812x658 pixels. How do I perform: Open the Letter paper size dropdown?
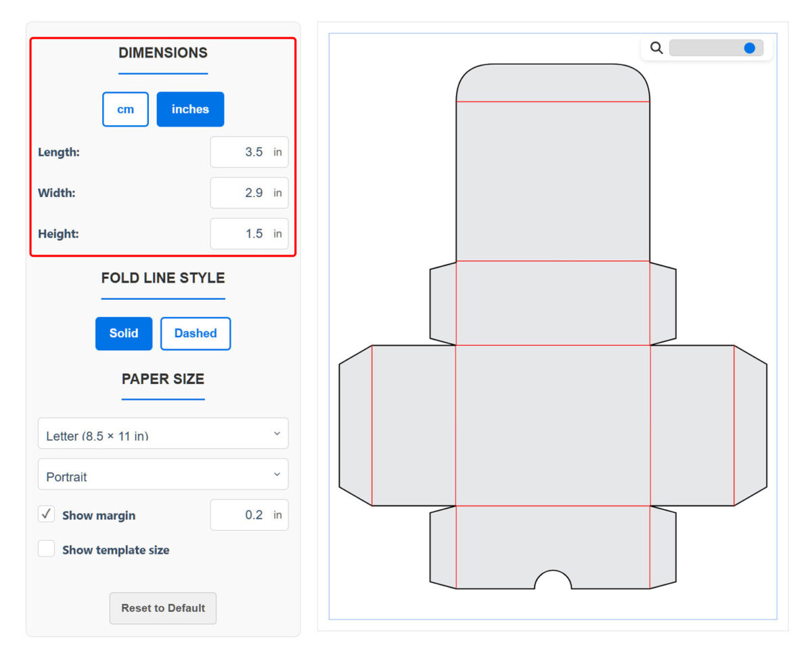[x=163, y=434]
